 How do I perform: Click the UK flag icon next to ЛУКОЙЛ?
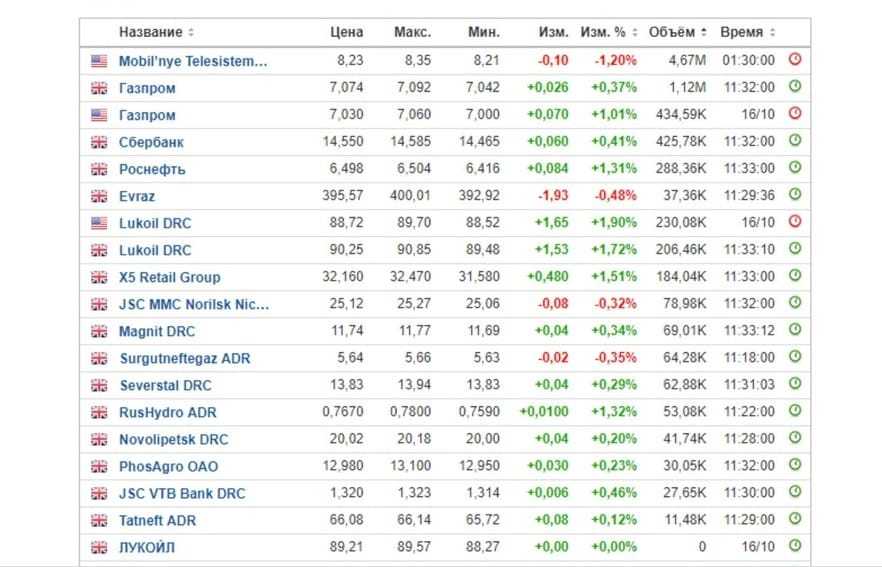99,547
